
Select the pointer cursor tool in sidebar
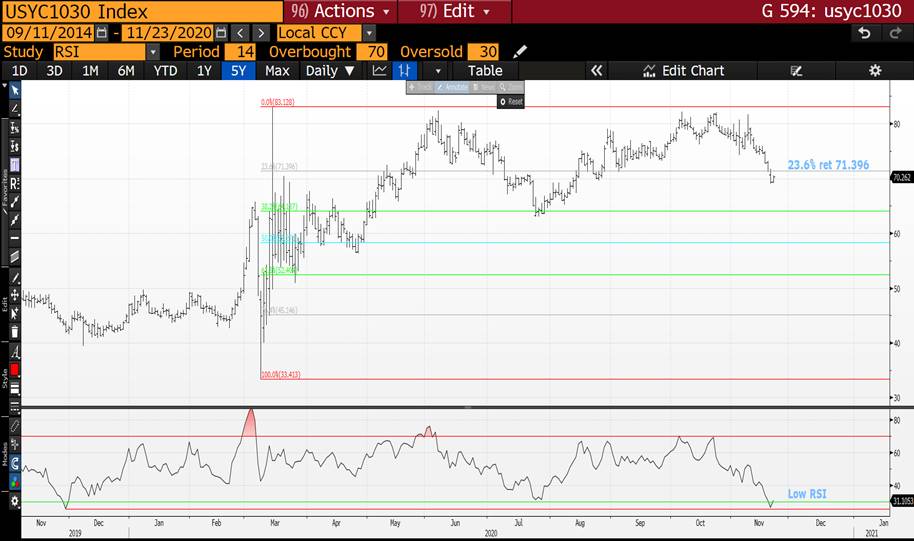pos(14,89)
